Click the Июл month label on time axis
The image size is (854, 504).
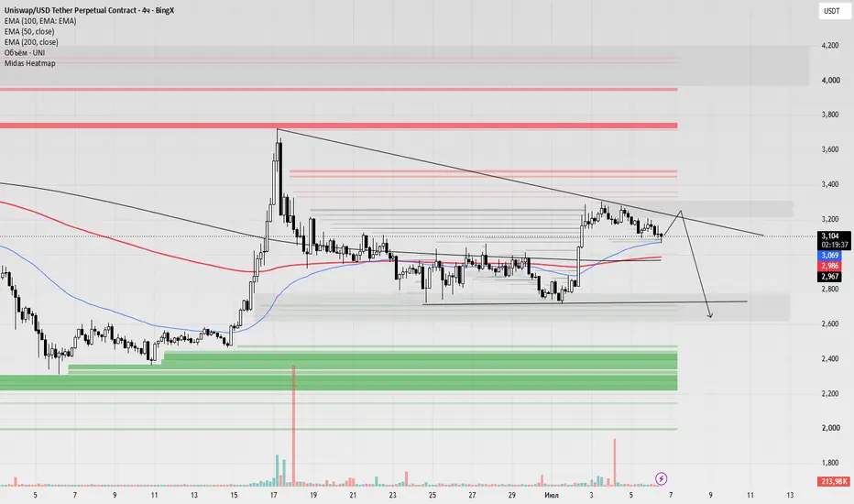click(552, 495)
